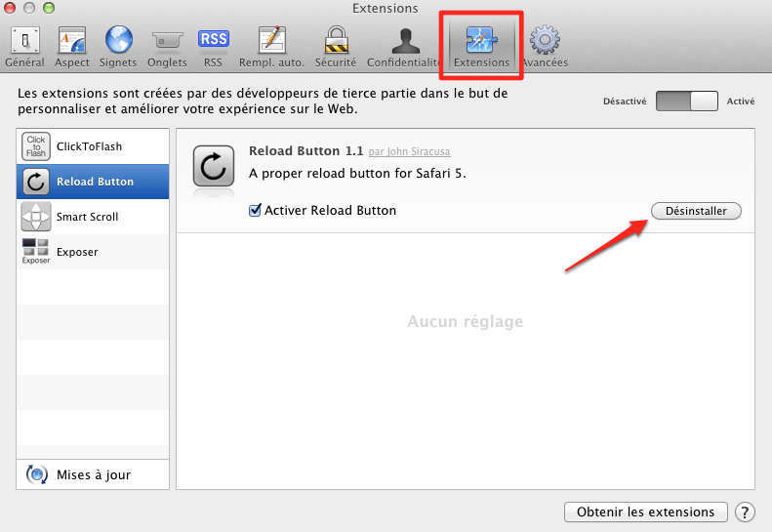The width and height of the screenshot is (772, 532).
Task: Open the Onglets preferences pane
Action: click(168, 47)
